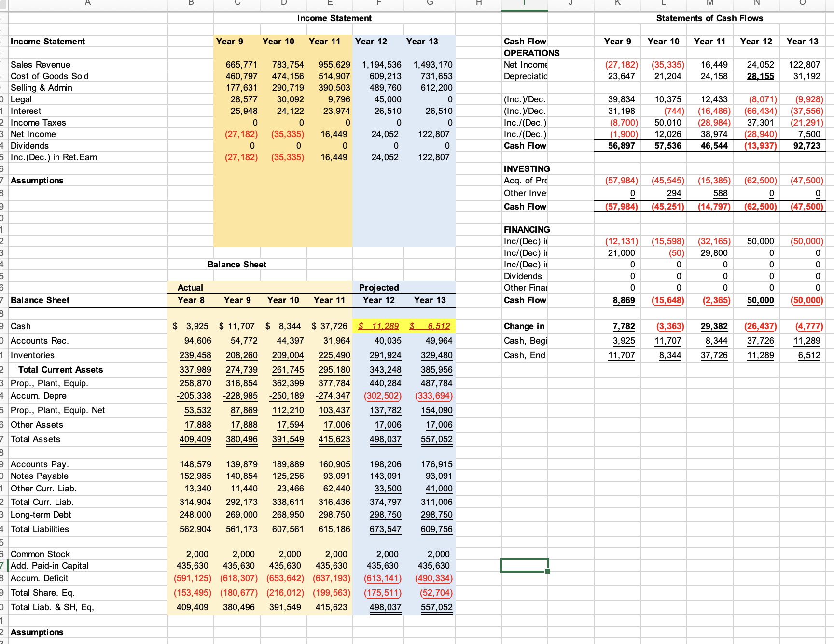Viewport: 834px width, 644px height.
Task: Click Total Current Assets Year 12 value 343,248
Action: click(385, 370)
